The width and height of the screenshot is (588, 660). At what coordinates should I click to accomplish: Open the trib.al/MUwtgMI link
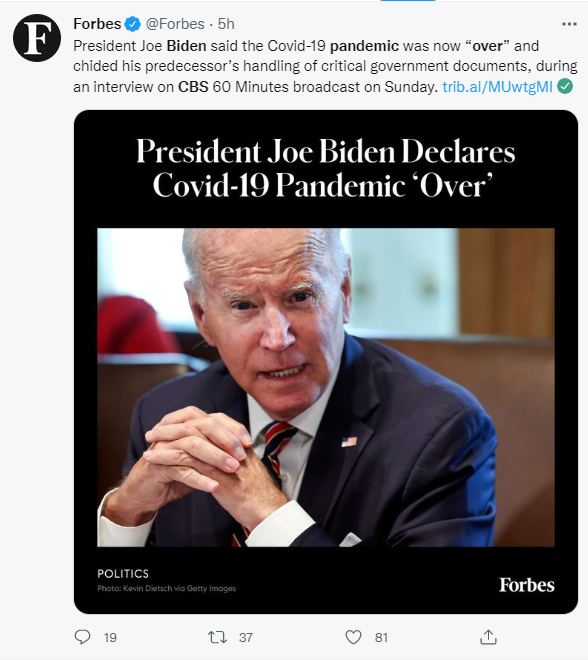pyautogui.click(x=497, y=87)
